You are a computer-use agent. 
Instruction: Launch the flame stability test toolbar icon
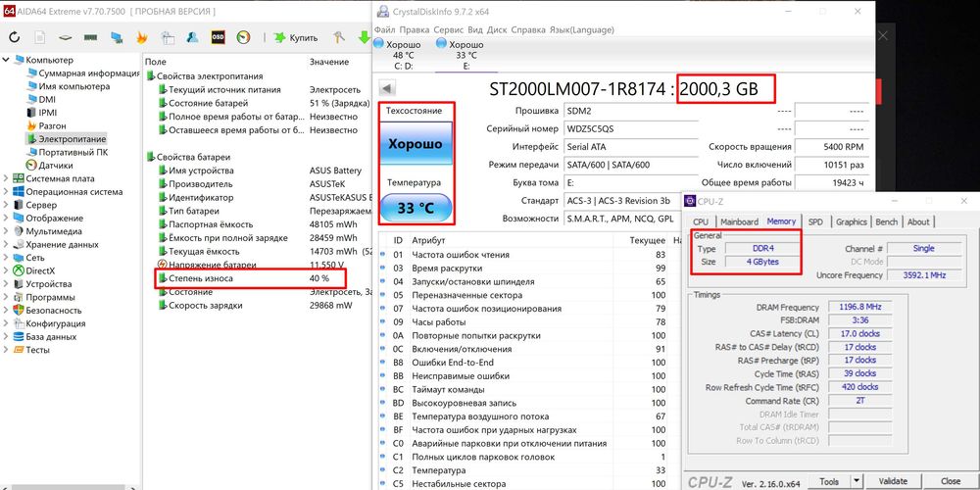[142, 37]
